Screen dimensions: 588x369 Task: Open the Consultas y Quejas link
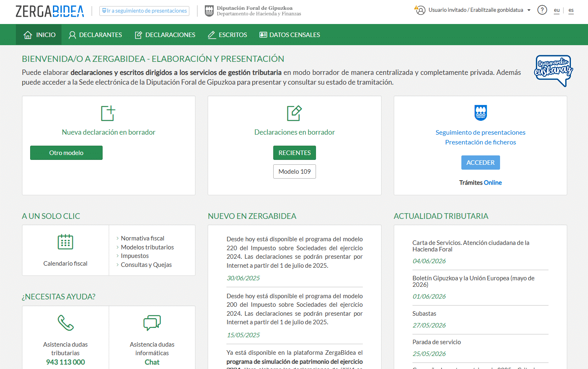(146, 265)
